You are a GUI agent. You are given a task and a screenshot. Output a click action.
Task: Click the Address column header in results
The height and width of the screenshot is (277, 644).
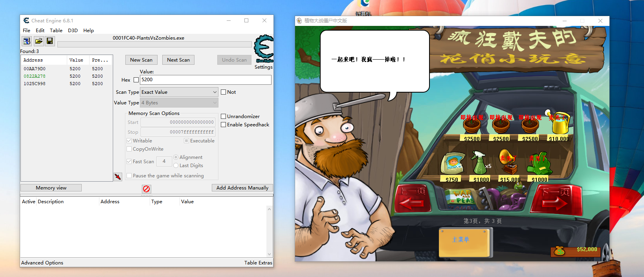click(44, 60)
